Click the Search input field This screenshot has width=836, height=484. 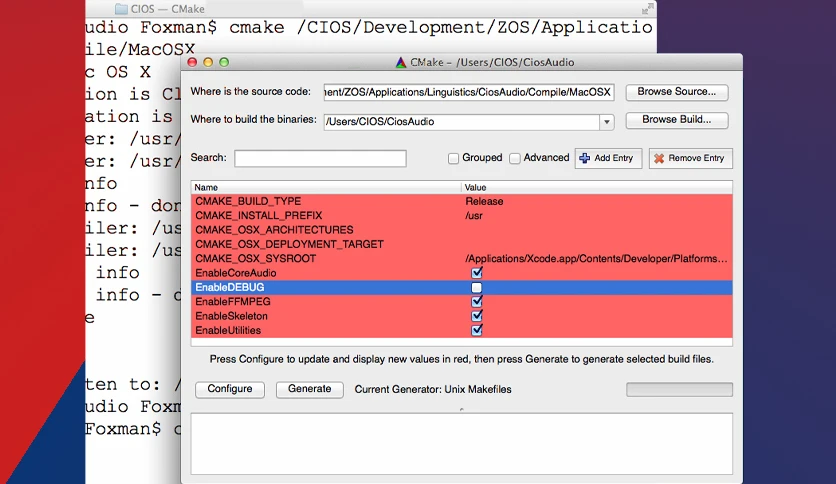(320, 158)
